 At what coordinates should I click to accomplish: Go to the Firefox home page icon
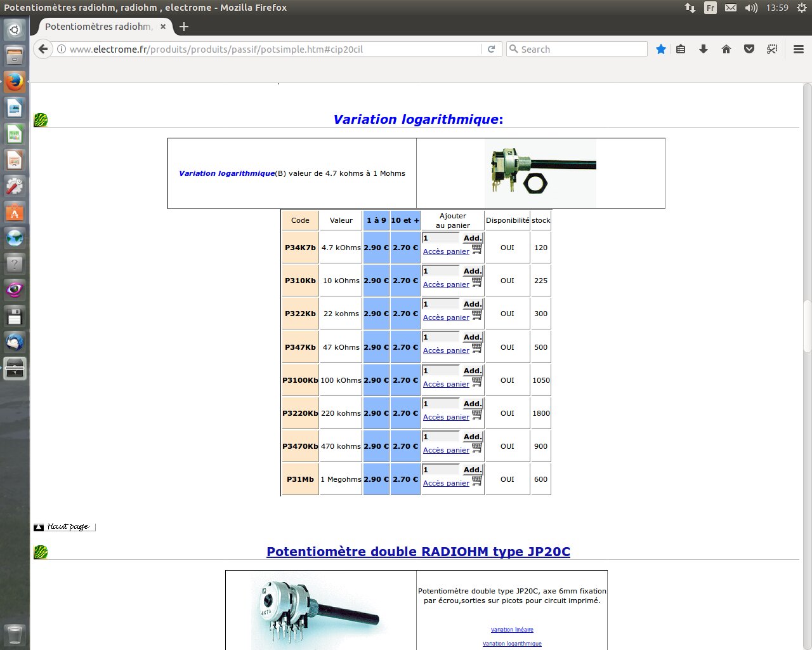click(726, 49)
